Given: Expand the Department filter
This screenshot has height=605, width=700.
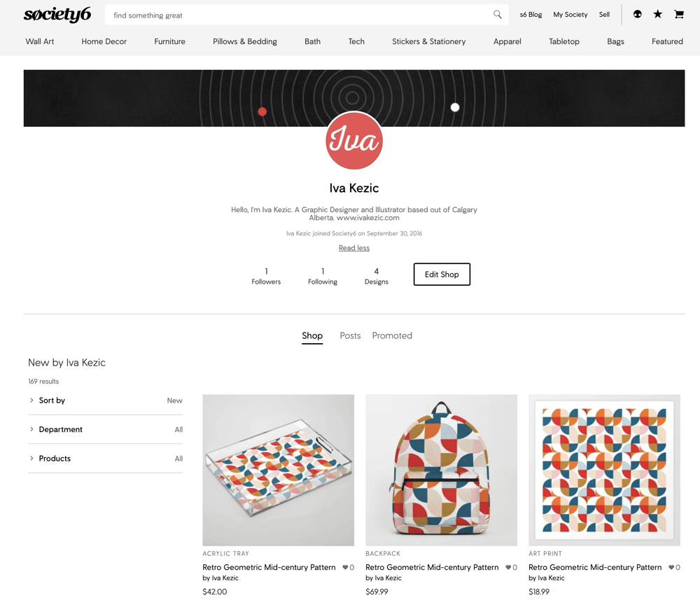Looking at the screenshot, I should coord(106,429).
